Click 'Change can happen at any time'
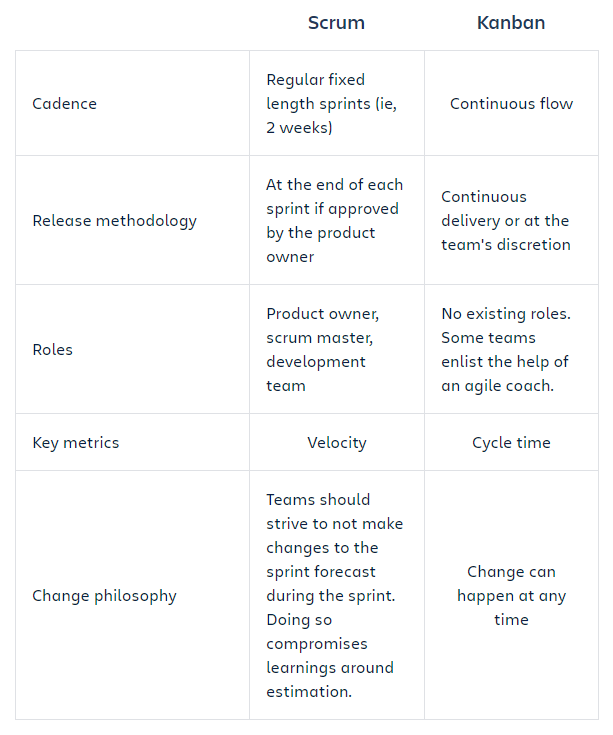 pyautogui.click(x=511, y=596)
